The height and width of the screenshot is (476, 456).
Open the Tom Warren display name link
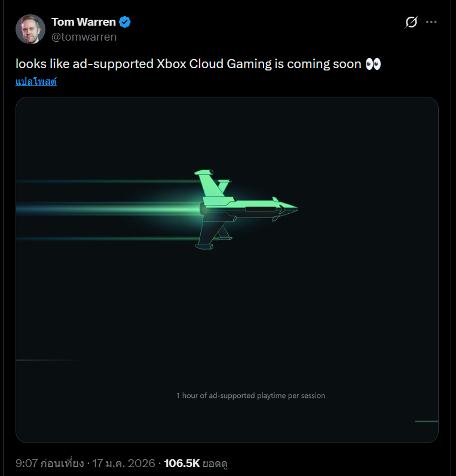pos(83,23)
